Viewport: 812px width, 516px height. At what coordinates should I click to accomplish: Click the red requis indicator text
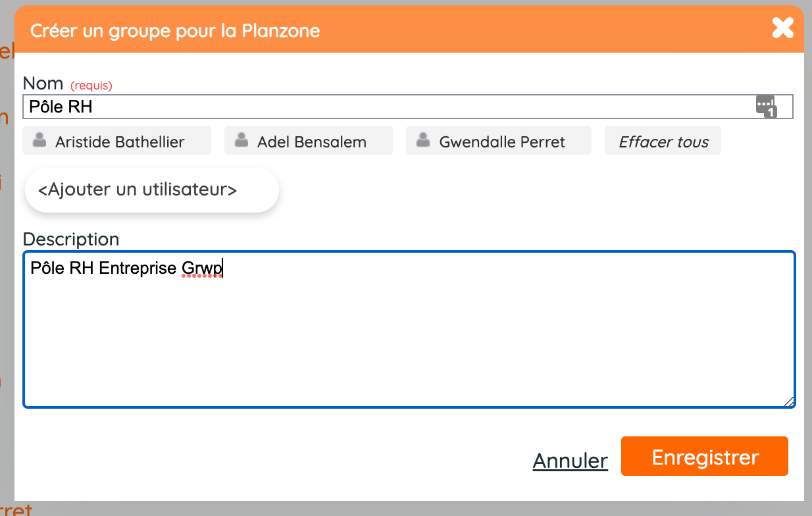coord(91,85)
